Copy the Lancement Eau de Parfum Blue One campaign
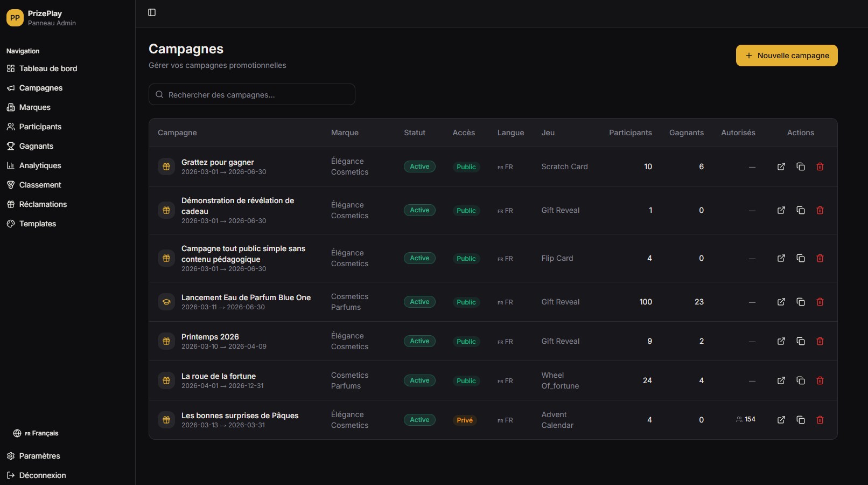Image resolution: width=868 pixels, height=485 pixels. tap(800, 302)
